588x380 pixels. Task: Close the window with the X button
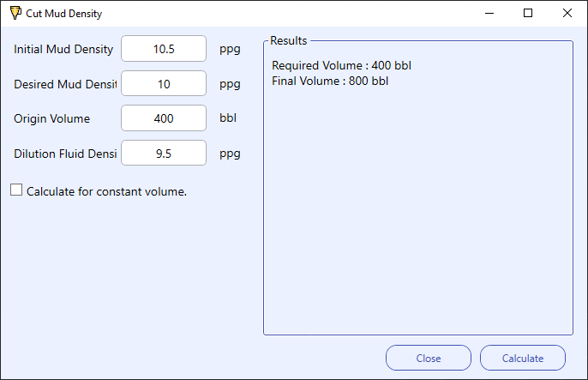[567, 13]
